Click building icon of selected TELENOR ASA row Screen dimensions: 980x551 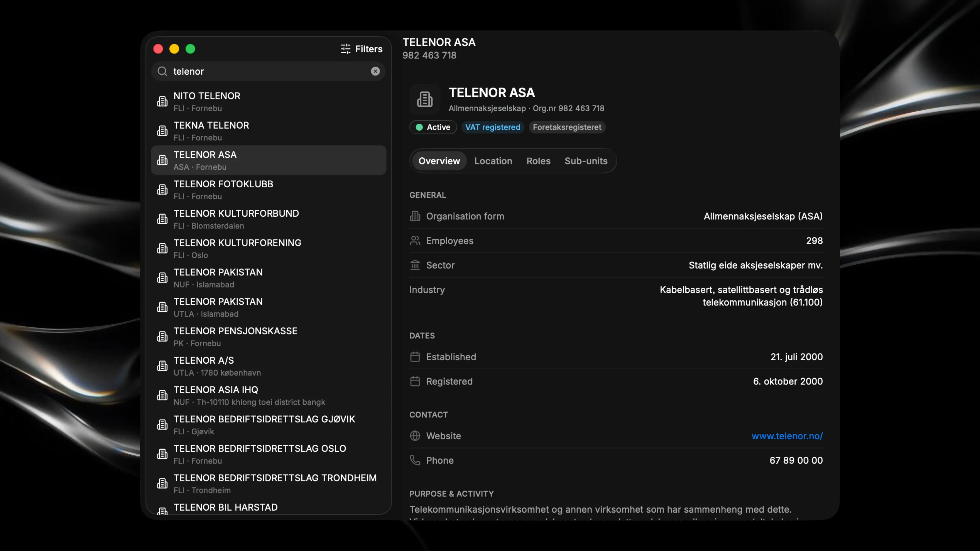[x=162, y=160]
